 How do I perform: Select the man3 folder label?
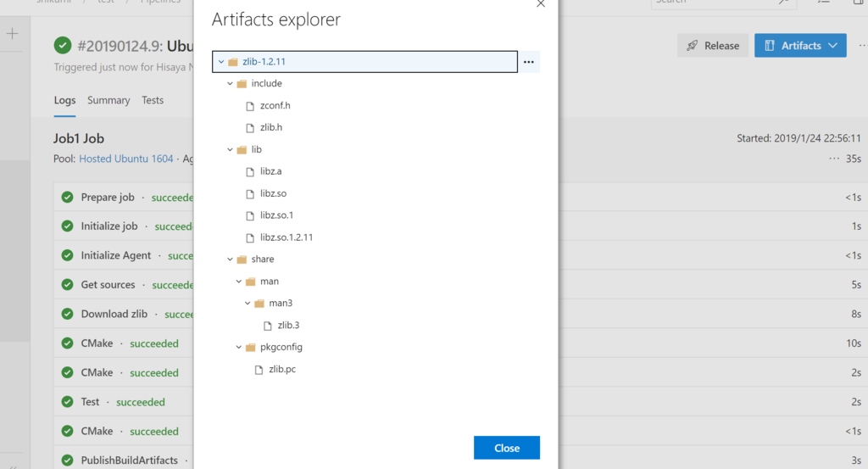281,303
